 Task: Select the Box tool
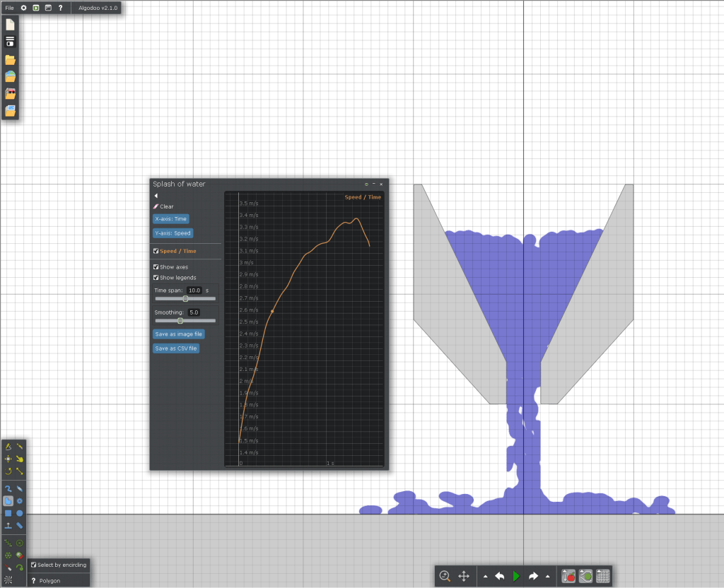[x=8, y=513]
